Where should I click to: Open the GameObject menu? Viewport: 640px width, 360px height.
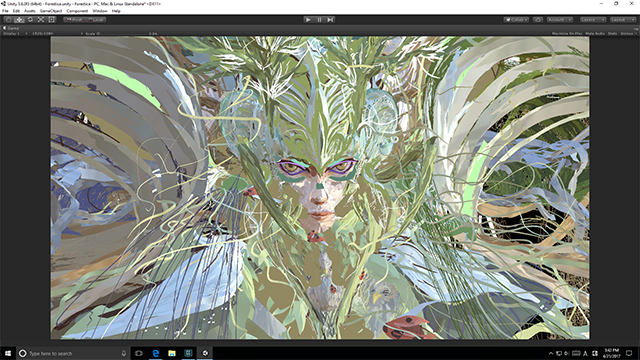click(x=51, y=11)
